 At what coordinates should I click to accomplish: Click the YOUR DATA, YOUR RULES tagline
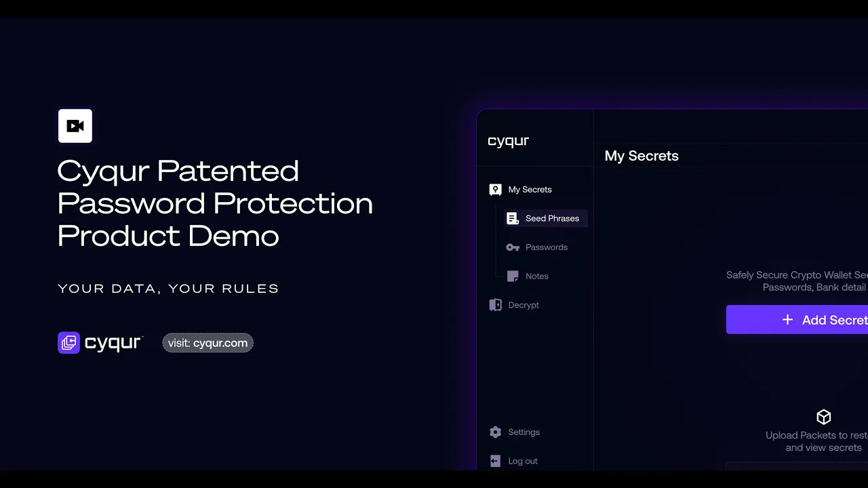pyautogui.click(x=168, y=289)
